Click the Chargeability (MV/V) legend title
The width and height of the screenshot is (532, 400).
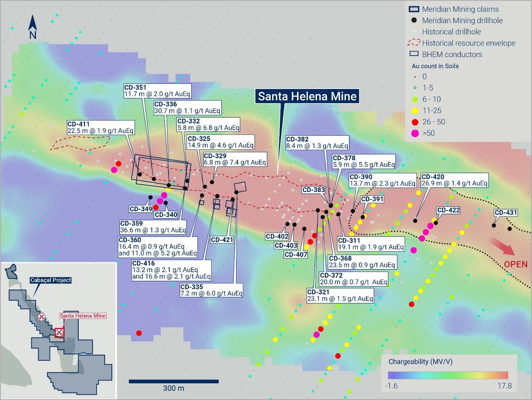coord(420,362)
